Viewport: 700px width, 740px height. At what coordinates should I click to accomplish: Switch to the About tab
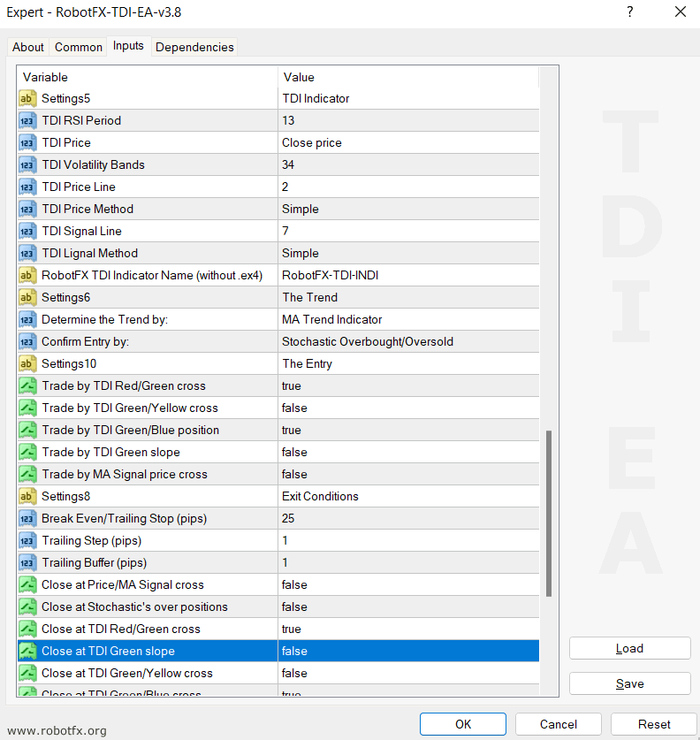[x=27, y=47]
